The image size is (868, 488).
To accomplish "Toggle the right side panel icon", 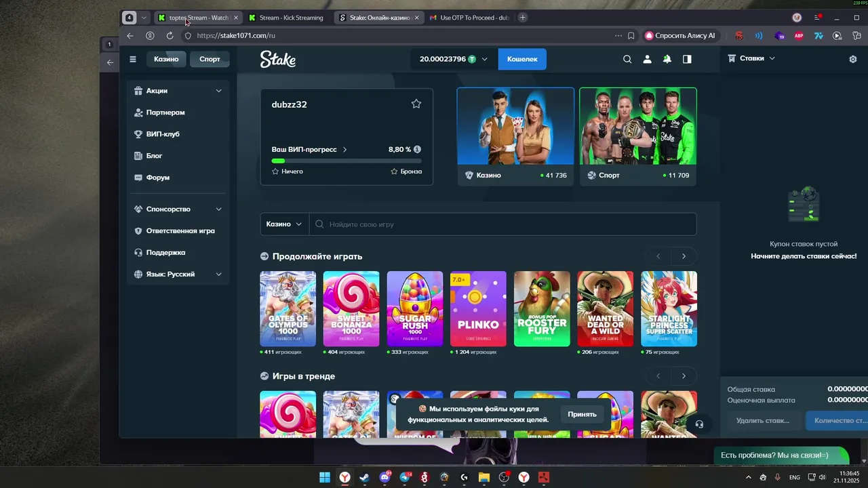I will click(x=687, y=59).
